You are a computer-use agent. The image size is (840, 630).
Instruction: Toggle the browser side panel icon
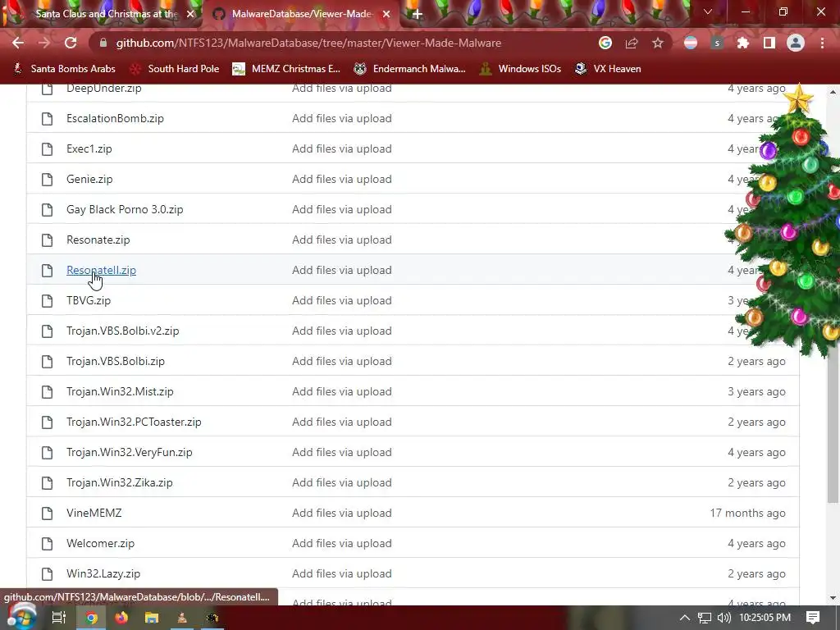coord(769,43)
